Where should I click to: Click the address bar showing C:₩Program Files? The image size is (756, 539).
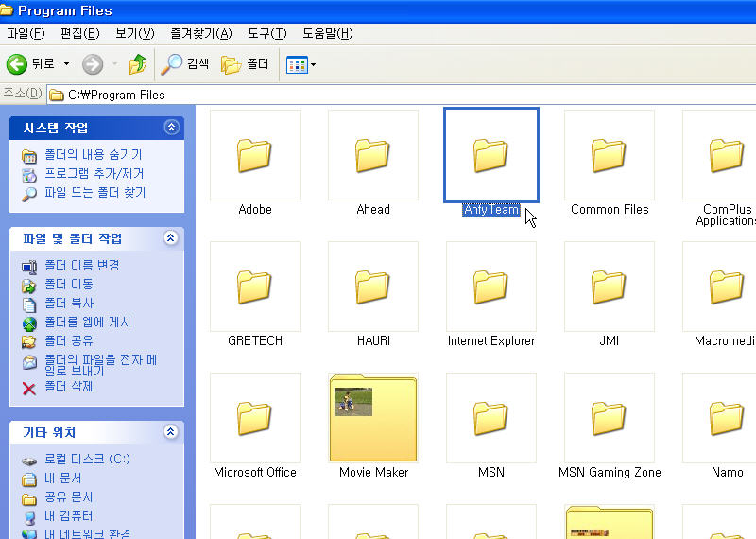click(400, 96)
